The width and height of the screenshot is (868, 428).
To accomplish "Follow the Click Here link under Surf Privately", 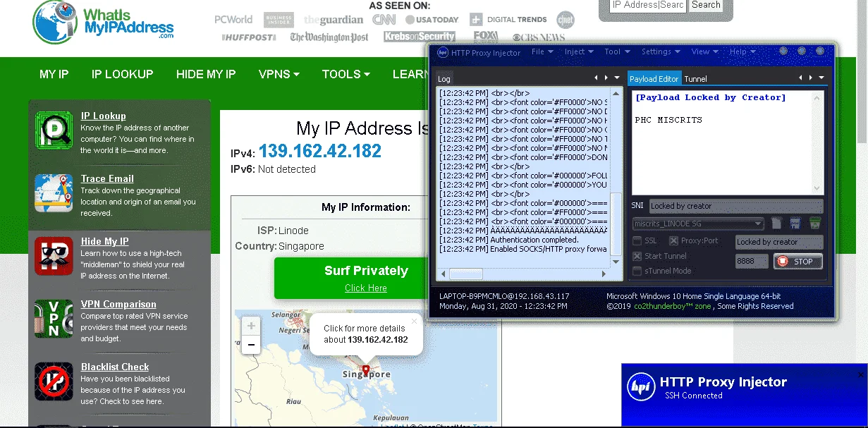I will [366, 288].
